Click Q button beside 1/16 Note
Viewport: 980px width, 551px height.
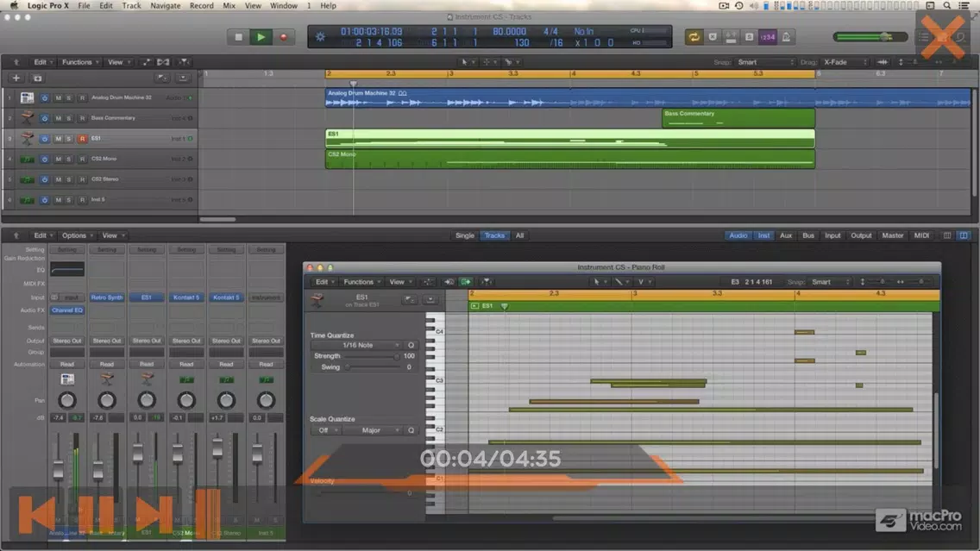411,345
